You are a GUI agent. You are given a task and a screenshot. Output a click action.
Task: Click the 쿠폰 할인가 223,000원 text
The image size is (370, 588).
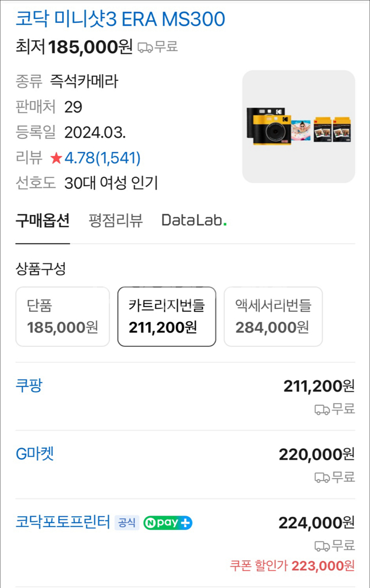click(292, 566)
